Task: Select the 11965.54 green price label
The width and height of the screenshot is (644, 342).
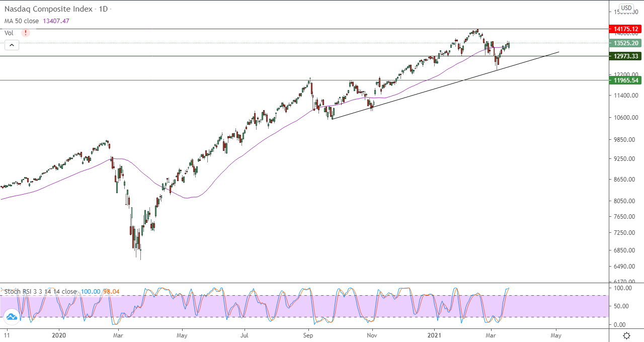Action: click(625, 80)
